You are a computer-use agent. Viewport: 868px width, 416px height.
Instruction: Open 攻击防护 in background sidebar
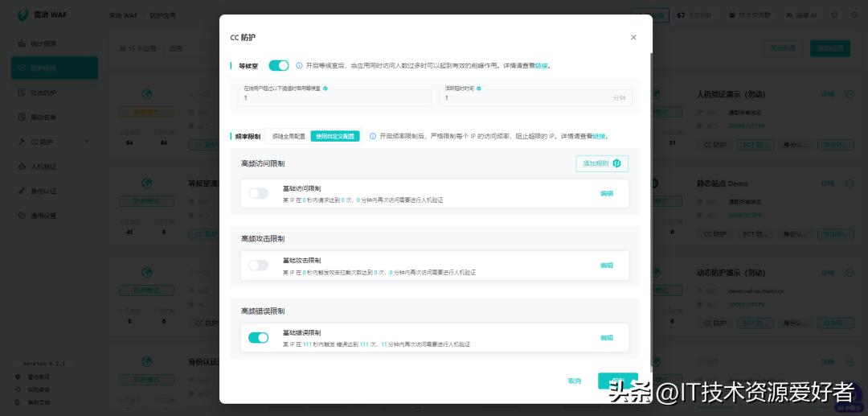click(x=55, y=93)
